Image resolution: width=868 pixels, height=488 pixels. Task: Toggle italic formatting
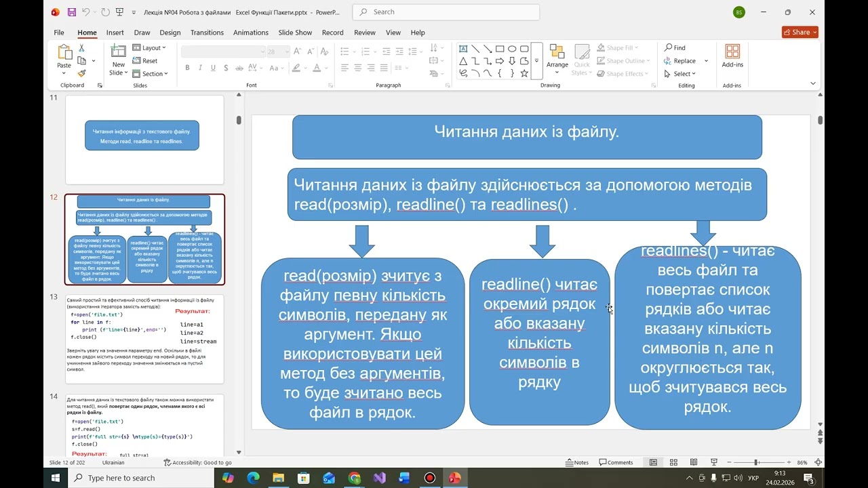pos(201,68)
